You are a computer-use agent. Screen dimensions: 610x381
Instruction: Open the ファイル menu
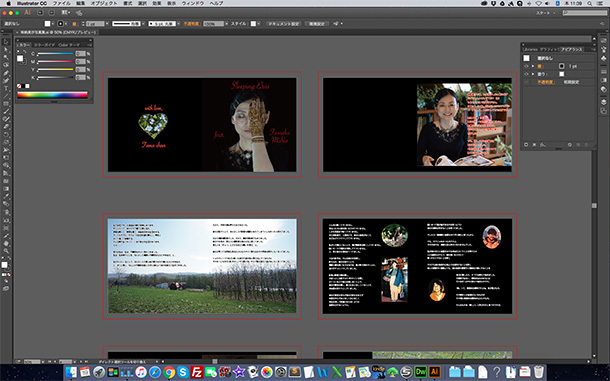[x=61, y=3]
